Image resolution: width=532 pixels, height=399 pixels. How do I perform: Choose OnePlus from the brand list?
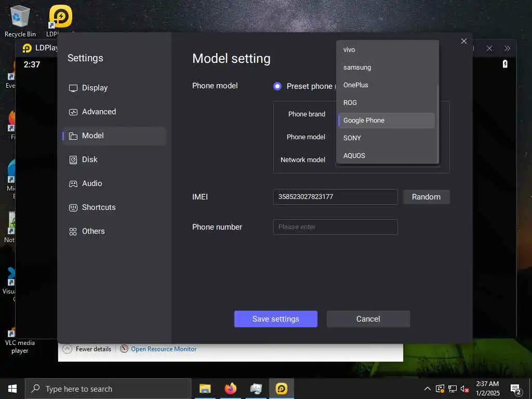click(387, 85)
